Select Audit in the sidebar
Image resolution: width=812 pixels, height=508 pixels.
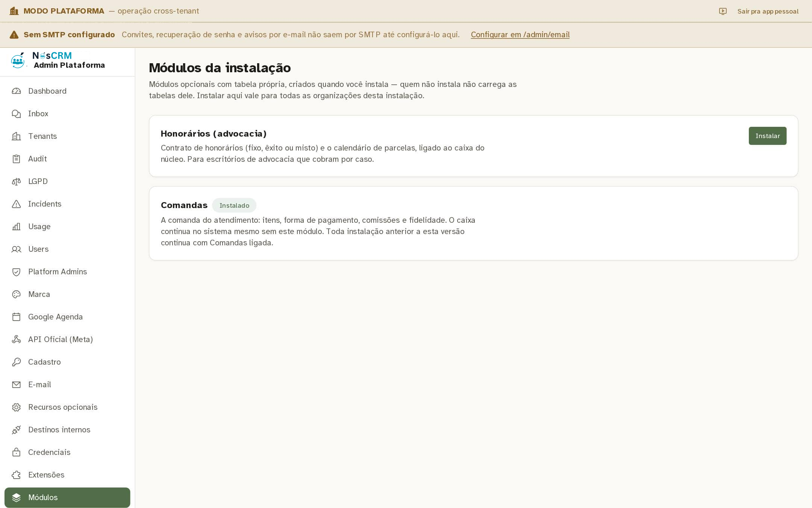(67, 159)
